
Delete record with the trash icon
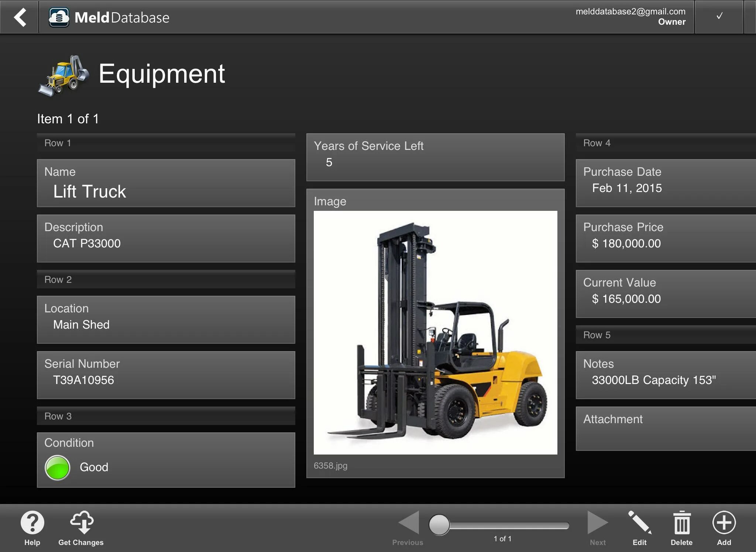coord(682,522)
